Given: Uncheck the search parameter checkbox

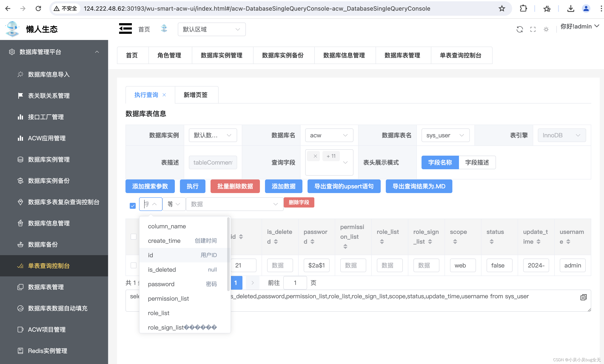Looking at the screenshot, I should click(133, 205).
